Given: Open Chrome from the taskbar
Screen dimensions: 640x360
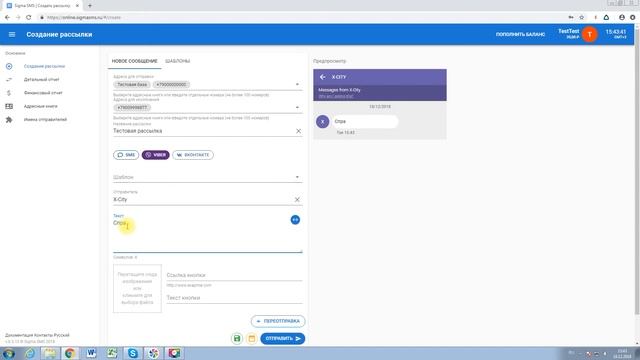Looking at the screenshot, I should (70, 353).
